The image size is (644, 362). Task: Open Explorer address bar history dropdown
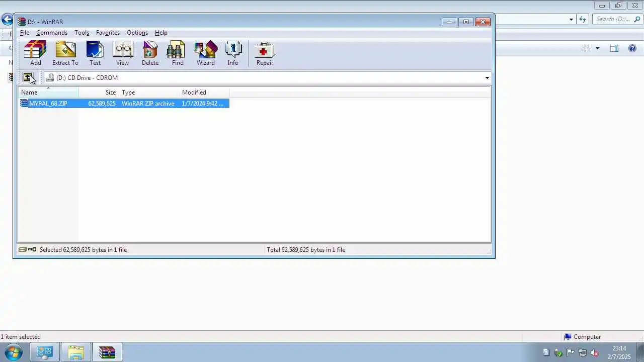(x=571, y=20)
